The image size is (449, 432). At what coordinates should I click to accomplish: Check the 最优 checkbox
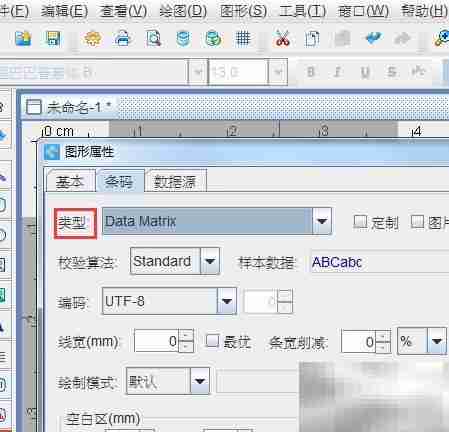[213, 341]
